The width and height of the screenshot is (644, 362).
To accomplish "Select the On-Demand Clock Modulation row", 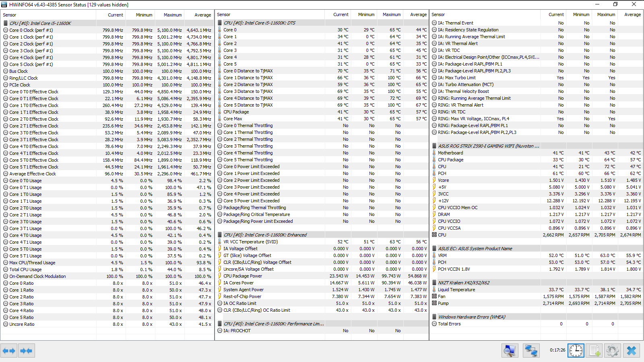I will [x=107, y=276].
